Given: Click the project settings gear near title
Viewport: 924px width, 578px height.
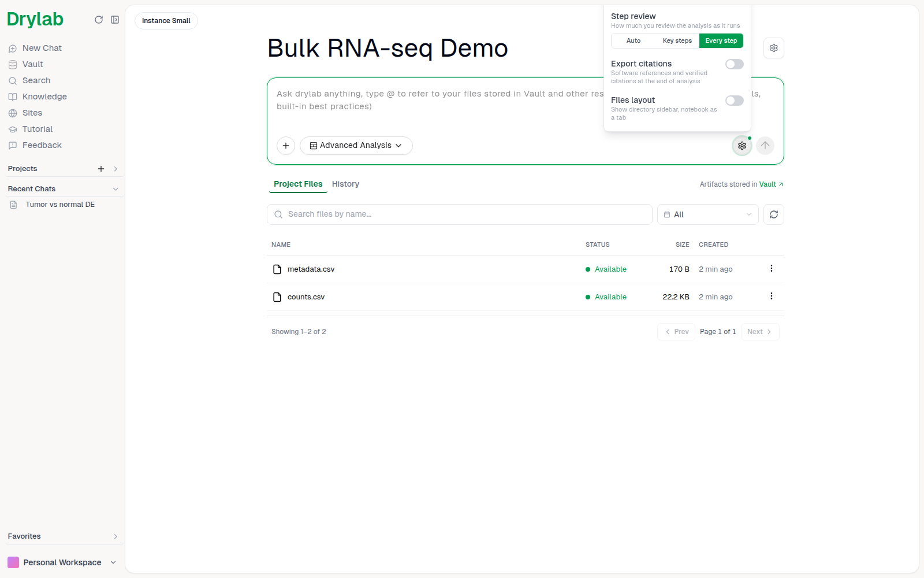Looking at the screenshot, I should [x=774, y=48].
